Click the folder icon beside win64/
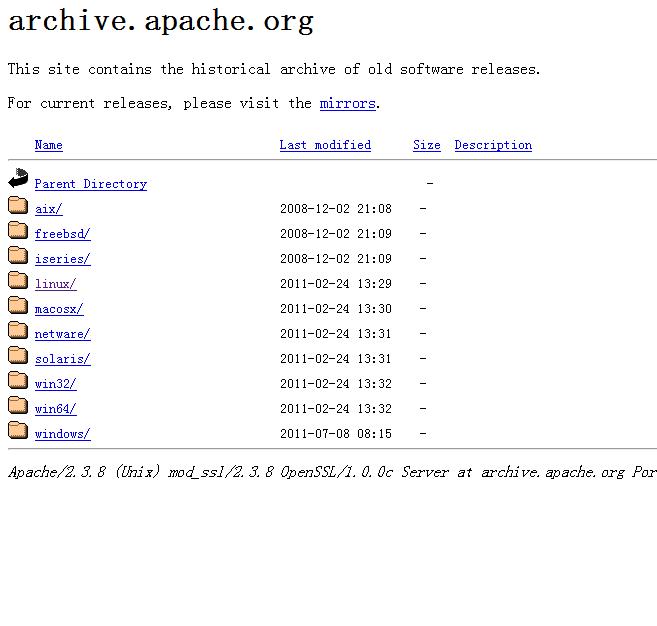Image resolution: width=657 pixels, height=626 pixels. (x=18, y=405)
